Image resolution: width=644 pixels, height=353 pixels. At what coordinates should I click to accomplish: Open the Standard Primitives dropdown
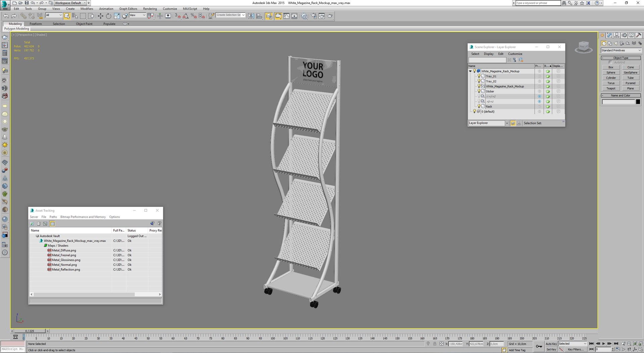click(621, 50)
